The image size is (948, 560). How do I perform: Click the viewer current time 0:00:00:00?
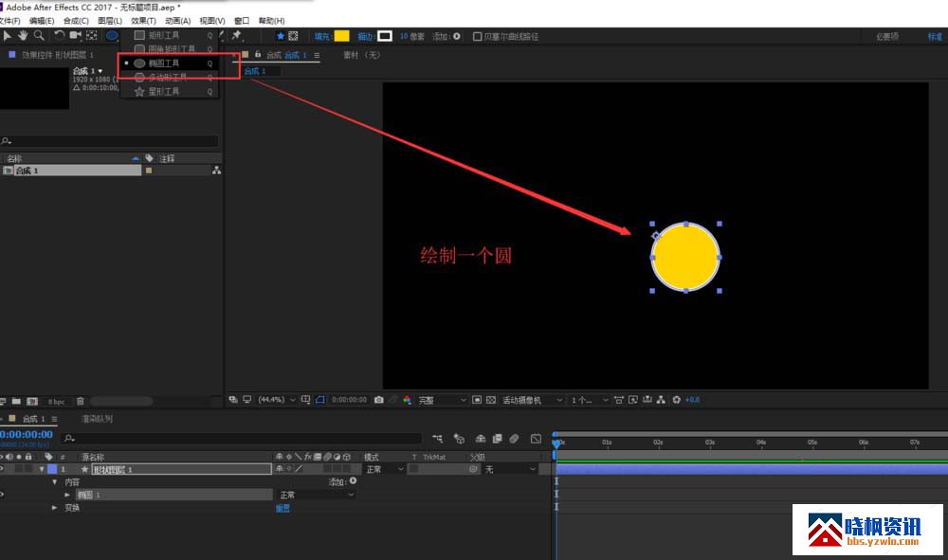349,400
